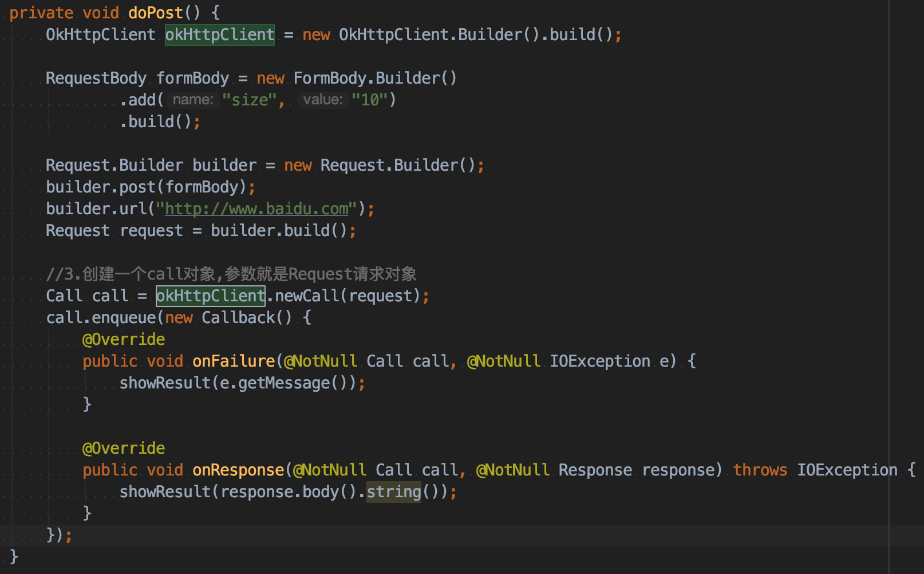
Task: Click newCall(request) method call
Action: pyautogui.click(x=348, y=296)
